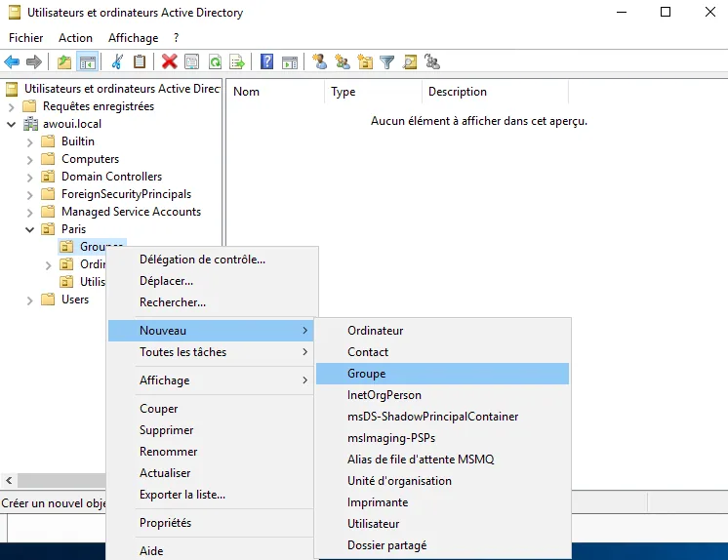
Task: Expand the Domain Controllers node
Action: tap(29, 178)
